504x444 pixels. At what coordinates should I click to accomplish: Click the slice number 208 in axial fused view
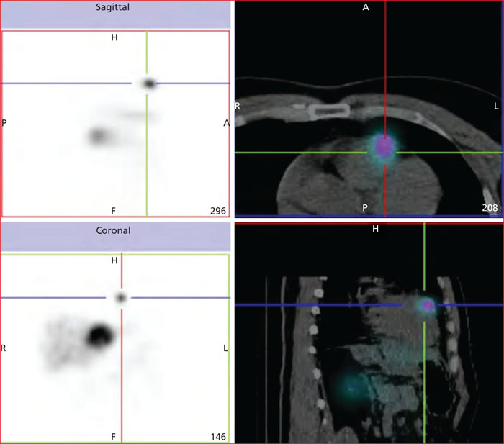pyautogui.click(x=490, y=208)
